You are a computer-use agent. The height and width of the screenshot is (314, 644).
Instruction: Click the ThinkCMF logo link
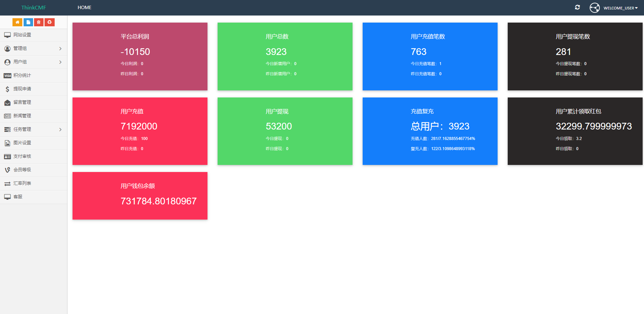[33, 7]
